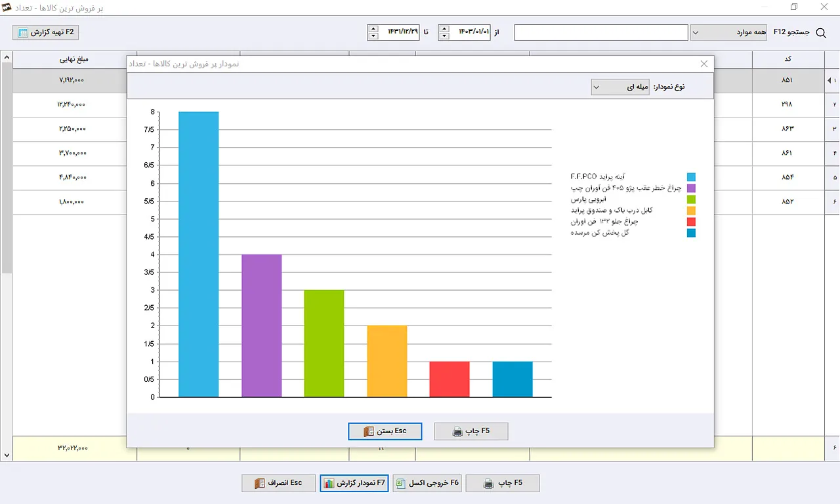Click the left vertical scrollbar up arrow

pyautogui.click(x=7, y=58)
